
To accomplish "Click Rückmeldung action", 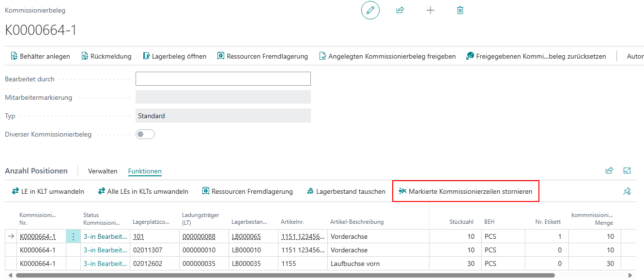I will point(106,56).
